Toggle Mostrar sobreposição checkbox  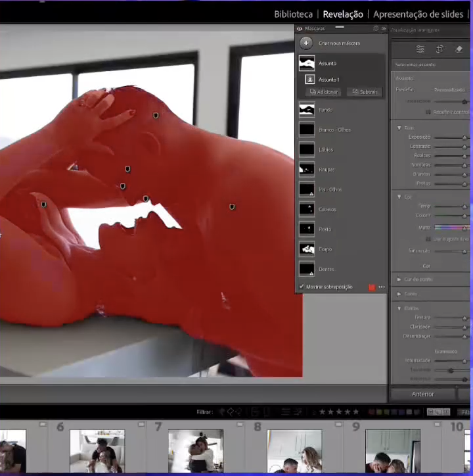[302, 287]
